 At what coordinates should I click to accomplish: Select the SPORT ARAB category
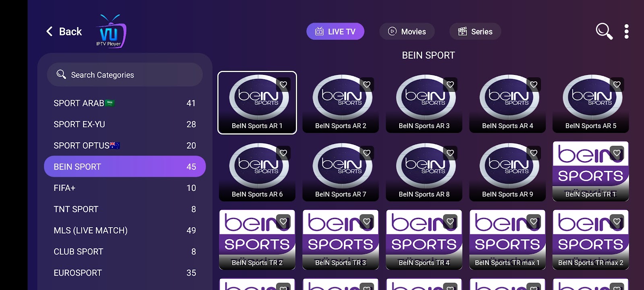coord(125,103)
